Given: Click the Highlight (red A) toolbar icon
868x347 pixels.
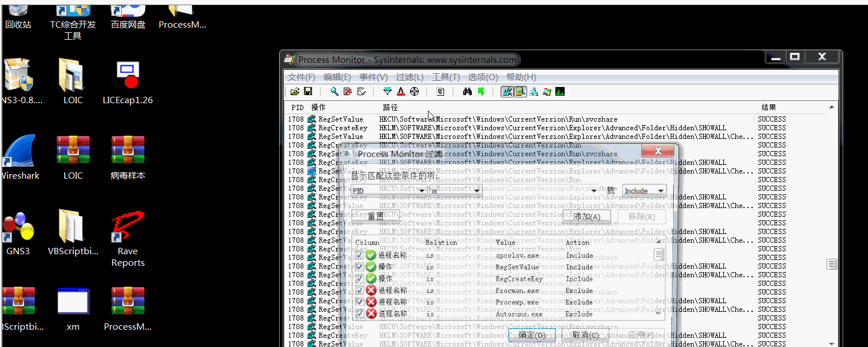Looking at the screenshot, I should (401, 91).
